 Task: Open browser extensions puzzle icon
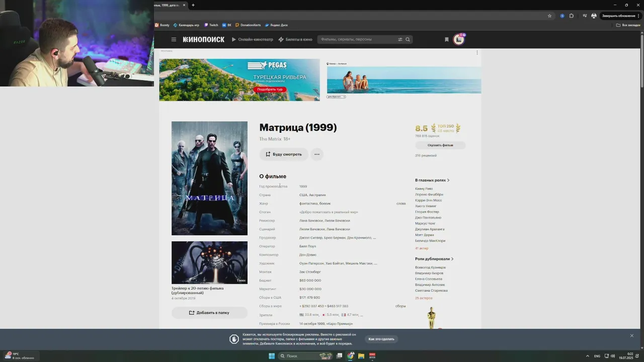click(x=572, y=16)
